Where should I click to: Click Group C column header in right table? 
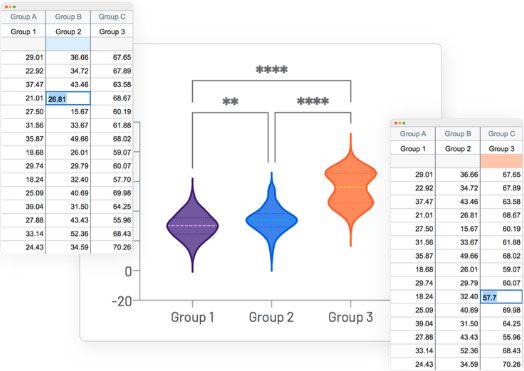501,134
